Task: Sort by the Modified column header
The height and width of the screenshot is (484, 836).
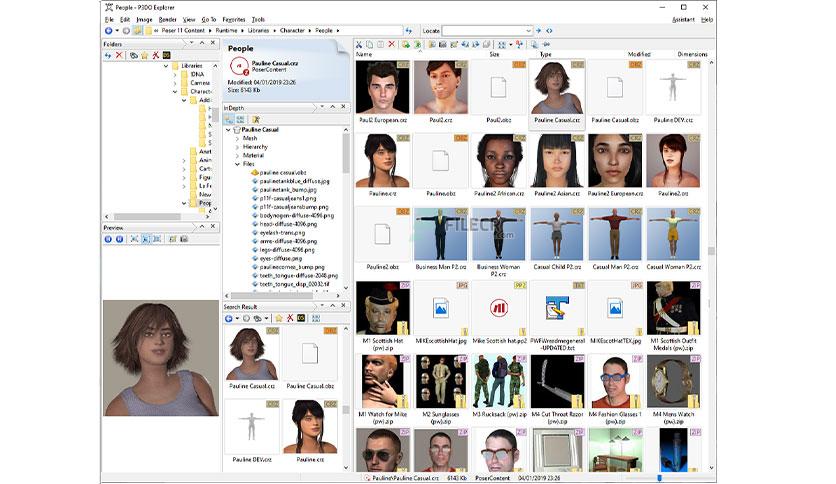Action: click(x=639, y=54)
